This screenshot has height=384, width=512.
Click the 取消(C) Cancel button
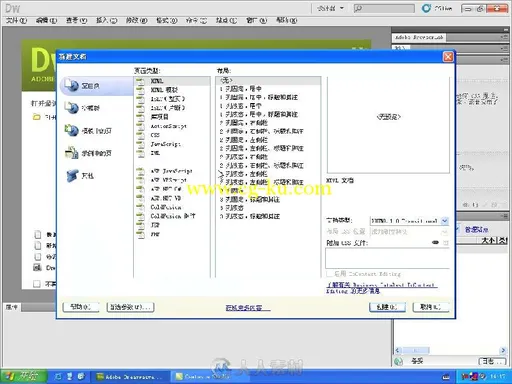pos(431,307)
